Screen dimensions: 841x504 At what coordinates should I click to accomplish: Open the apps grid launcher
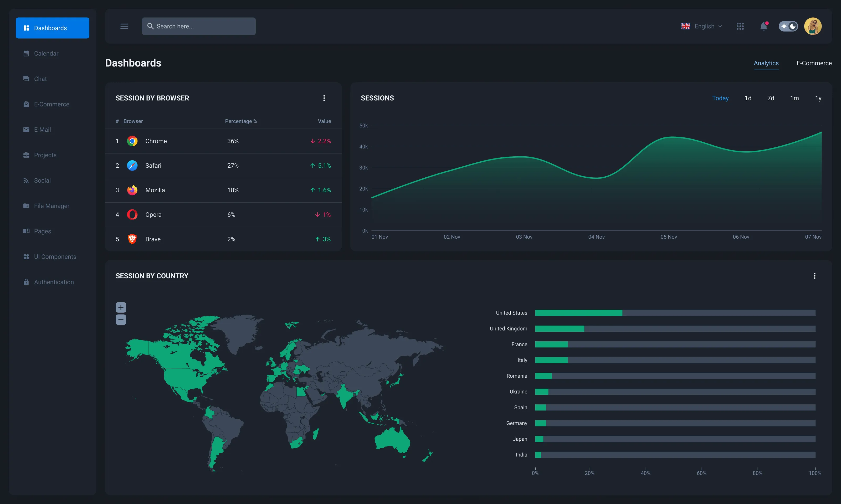[x=740, y=26]
